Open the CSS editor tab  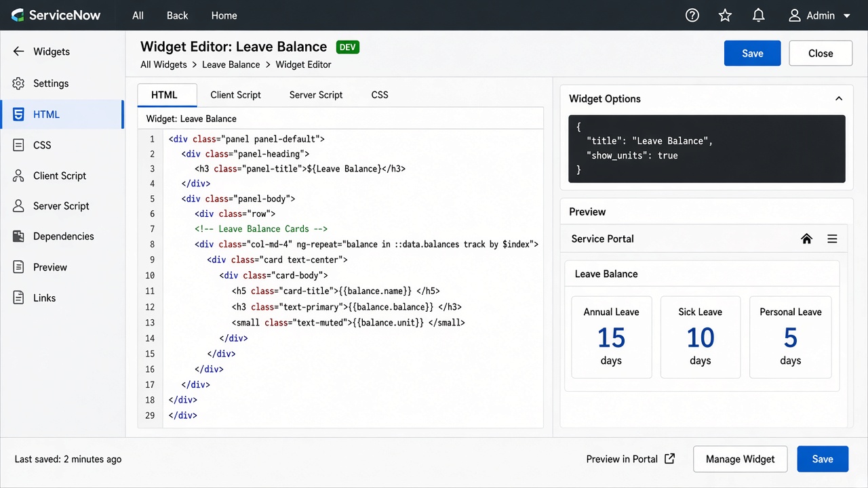coord(380,95)
